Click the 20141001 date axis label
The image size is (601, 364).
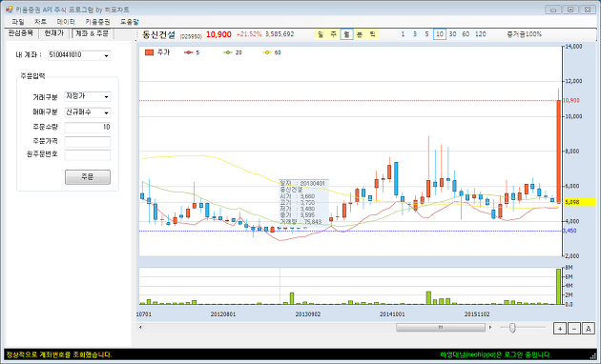click(x=392, y=314)
